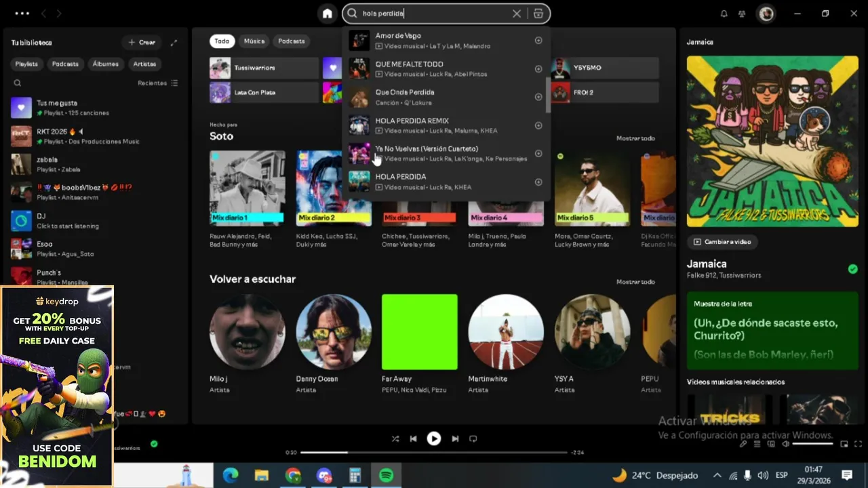Image resolution: width=868 pixels, height=488 pixels.
Task: Open the connect to device icon
Action: click(x=772, y=444)
